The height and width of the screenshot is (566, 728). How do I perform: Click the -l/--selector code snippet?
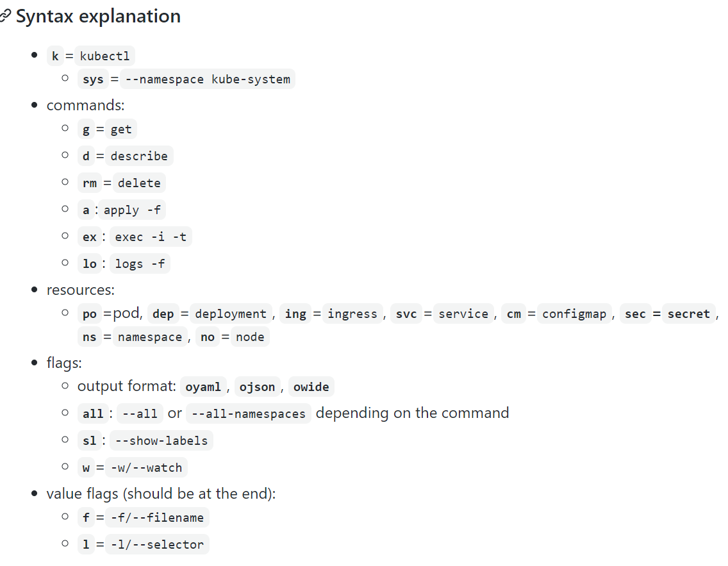pos(157,545)
